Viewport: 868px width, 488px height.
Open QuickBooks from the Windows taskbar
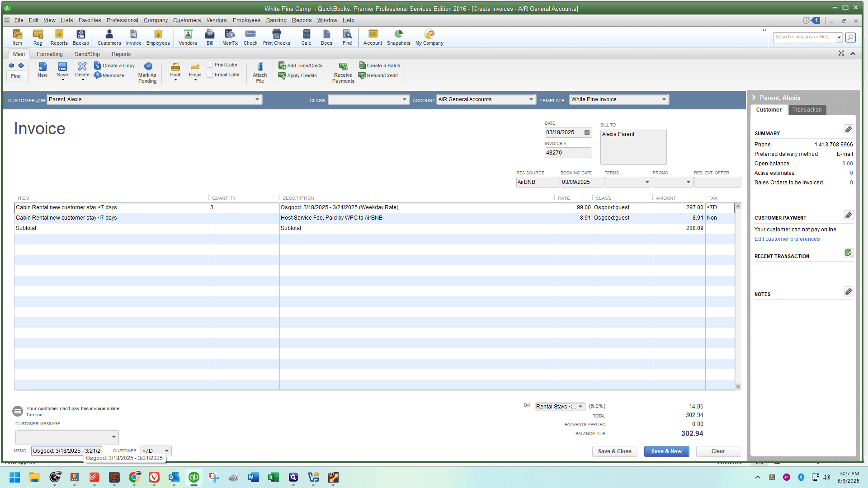point(194,477)
